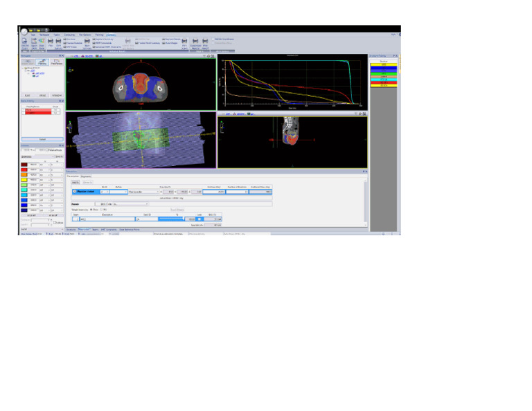532x411 pixels.
Task: Select the Dose radio button for weighting beams
Action: tap(91, 210)
